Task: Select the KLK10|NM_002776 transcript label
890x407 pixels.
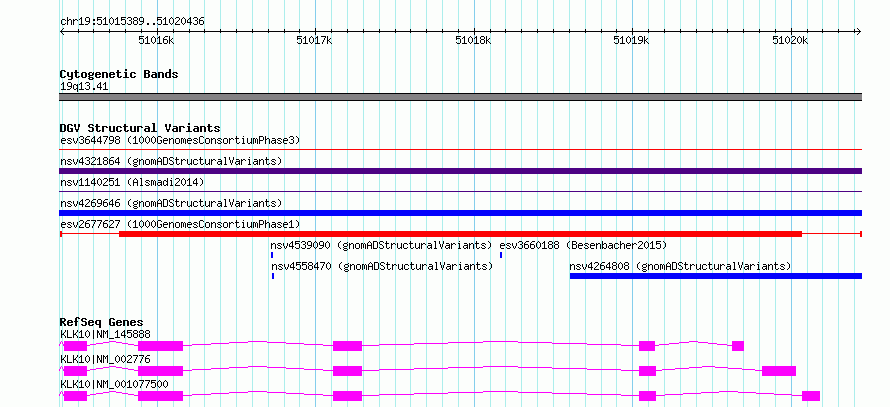Action: coord(105,359)
